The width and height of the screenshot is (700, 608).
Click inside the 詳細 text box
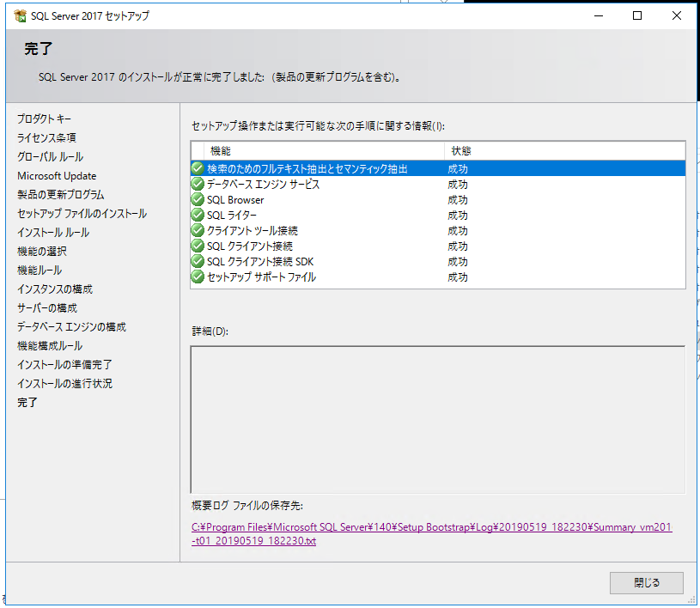point(438,420)
